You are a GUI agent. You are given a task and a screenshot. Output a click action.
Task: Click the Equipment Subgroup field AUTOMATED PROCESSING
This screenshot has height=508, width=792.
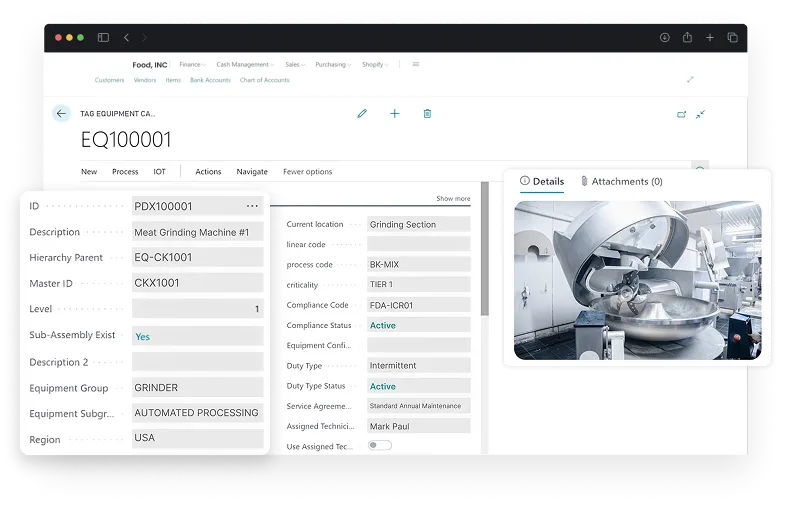pos(197,413)
